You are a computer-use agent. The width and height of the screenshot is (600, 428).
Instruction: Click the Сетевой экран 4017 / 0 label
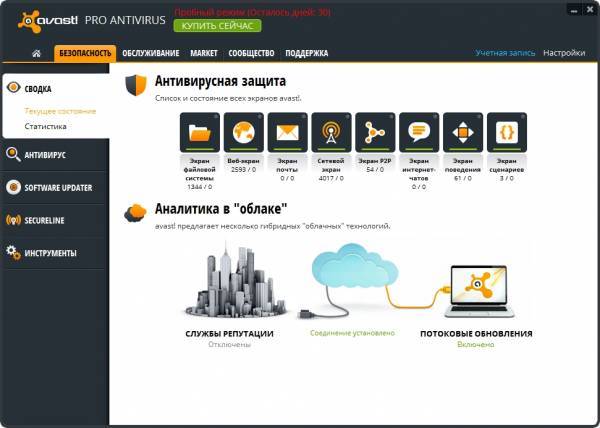[x=331, y=169]
